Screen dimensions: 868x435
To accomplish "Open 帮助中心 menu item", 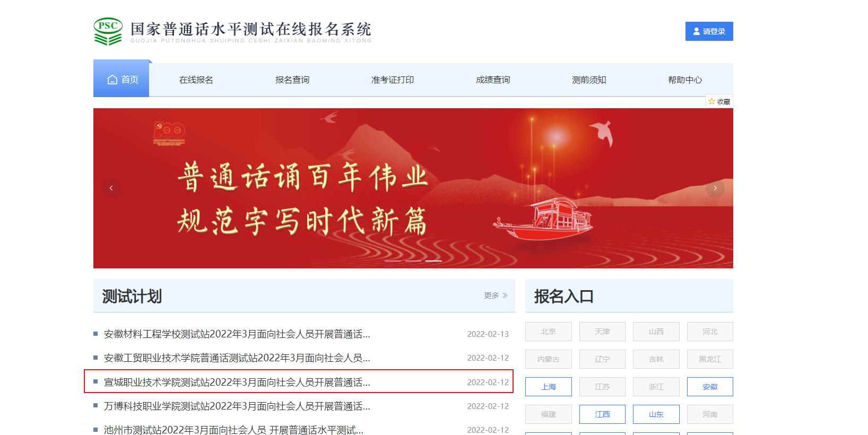I will click(685, 80).
